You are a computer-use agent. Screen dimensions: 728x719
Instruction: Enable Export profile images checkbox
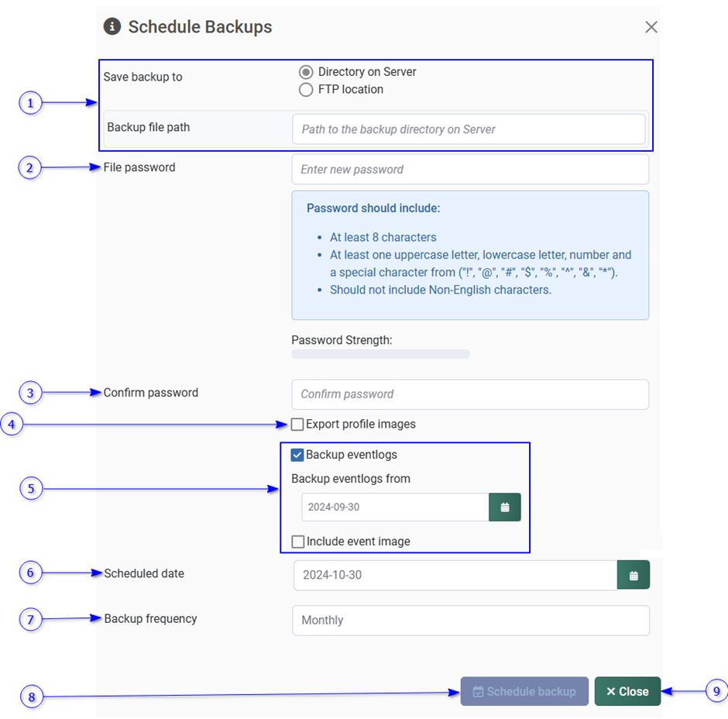click(297, 425)
